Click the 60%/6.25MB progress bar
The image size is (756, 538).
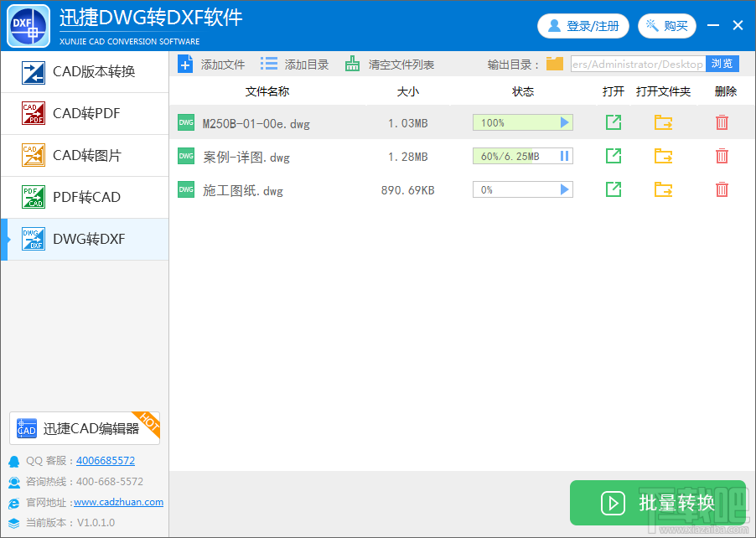[x=523, y=156]
